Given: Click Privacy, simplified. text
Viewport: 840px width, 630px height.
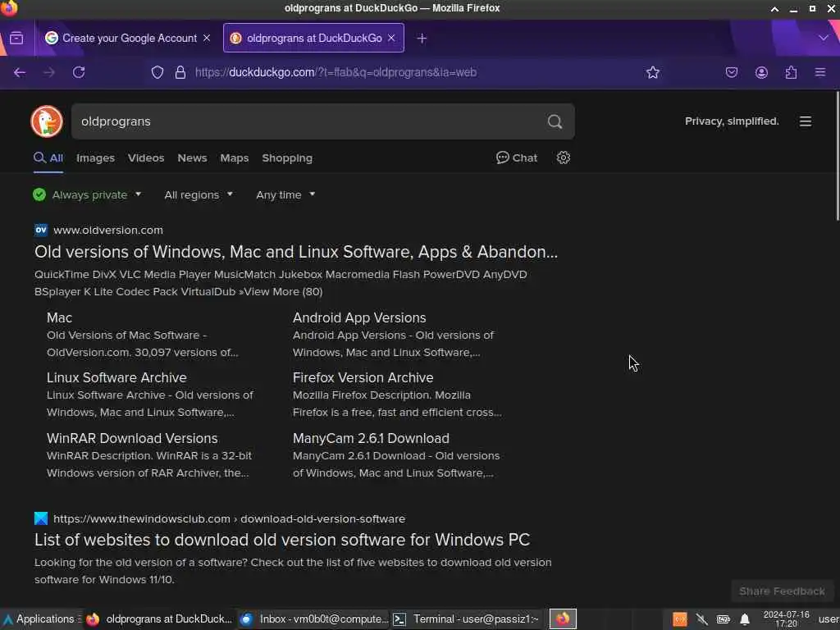Looking at the screenshot, I should pyautogui.click(x=732, y=121).
